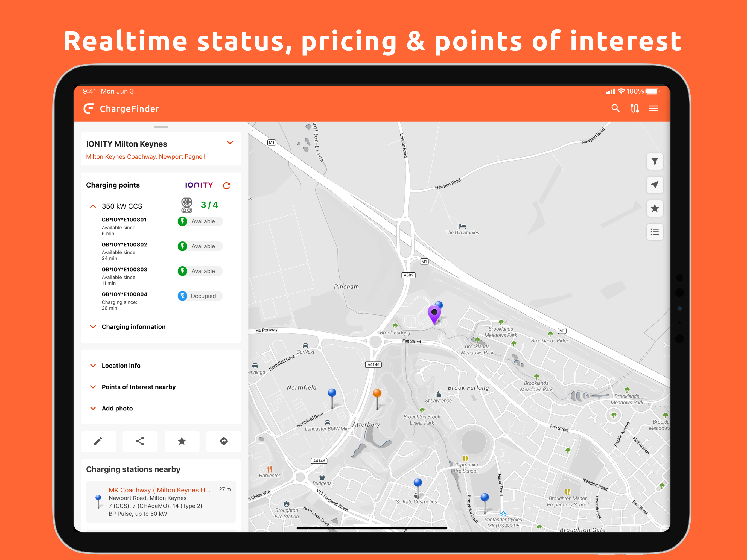Open the route planner icon in header
This screenshot has height=560, width=747.
tap(635, 109)
